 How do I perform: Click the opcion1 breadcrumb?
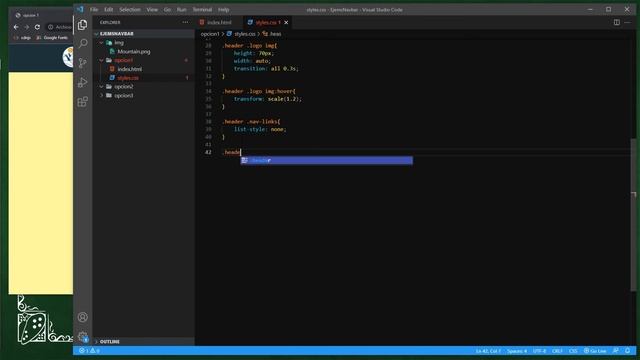coord(210,34)
